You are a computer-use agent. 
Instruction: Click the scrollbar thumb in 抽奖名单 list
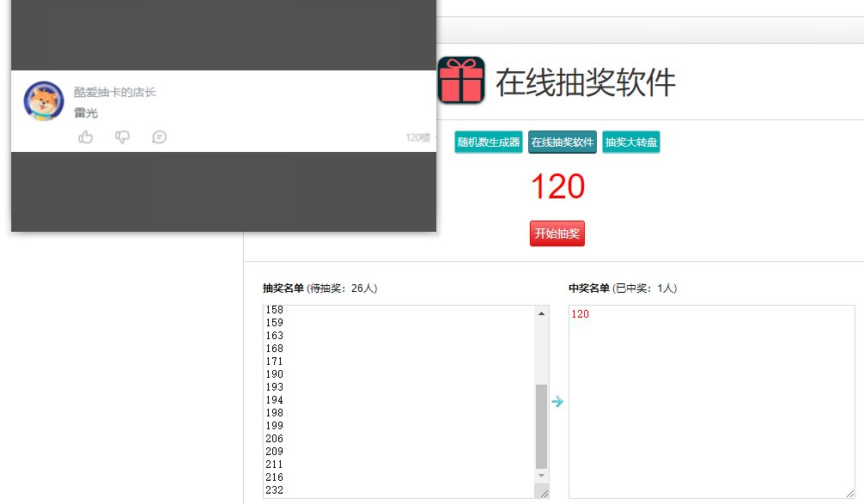(x=541, y=427)
